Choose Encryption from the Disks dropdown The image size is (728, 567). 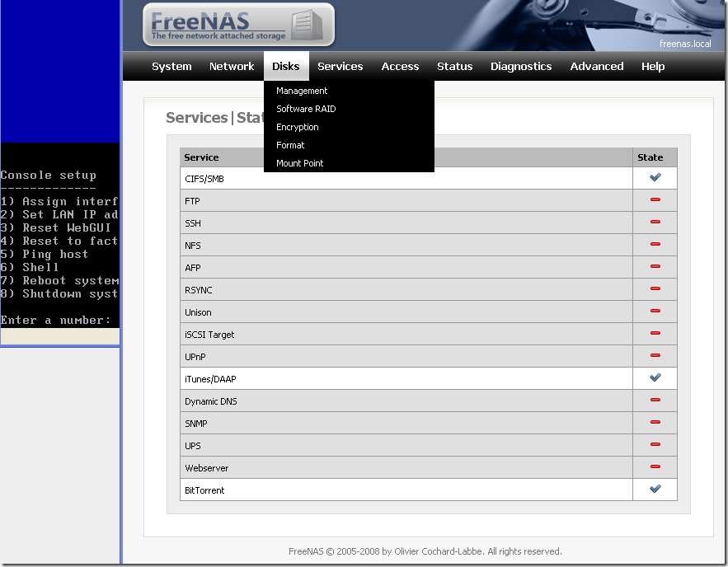click(297, 127)
